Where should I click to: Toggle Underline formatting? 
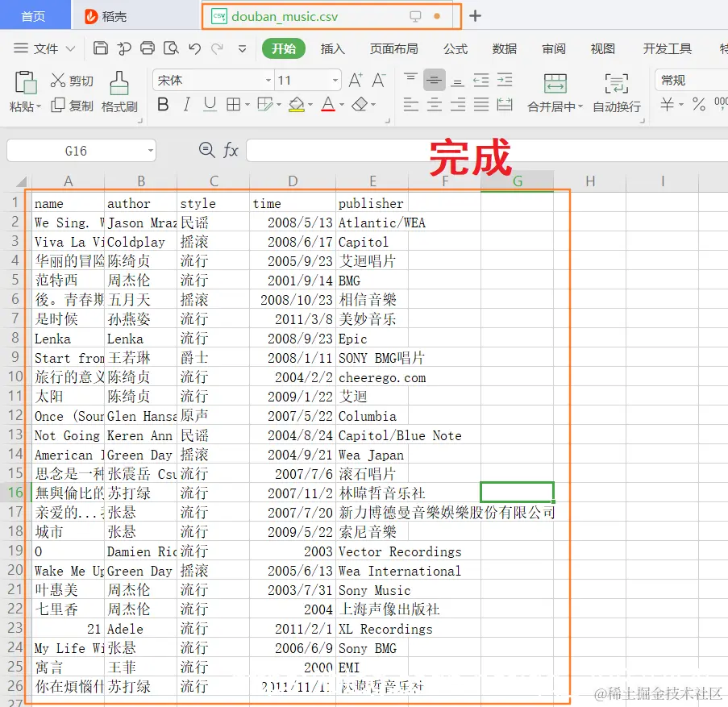[x=210, y=105]
